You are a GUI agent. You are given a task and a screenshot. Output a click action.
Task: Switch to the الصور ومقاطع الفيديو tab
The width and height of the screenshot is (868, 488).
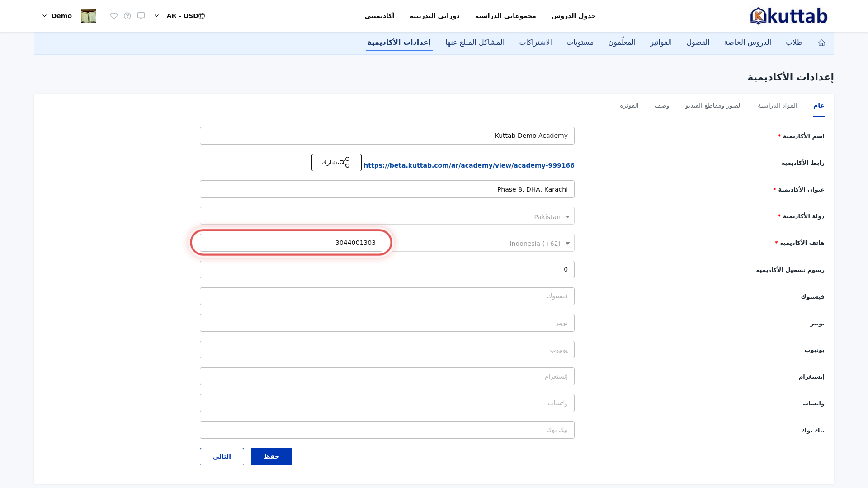[x=713, y=105]
